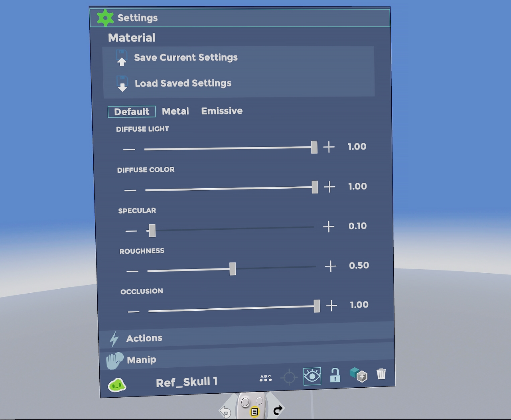Switch to the Metal tab
511x420 pixels.
[x=176, y=111]
